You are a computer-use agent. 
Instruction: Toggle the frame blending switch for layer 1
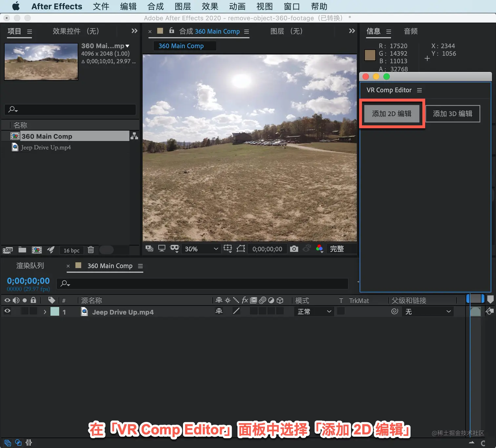[x=254, y=311]
